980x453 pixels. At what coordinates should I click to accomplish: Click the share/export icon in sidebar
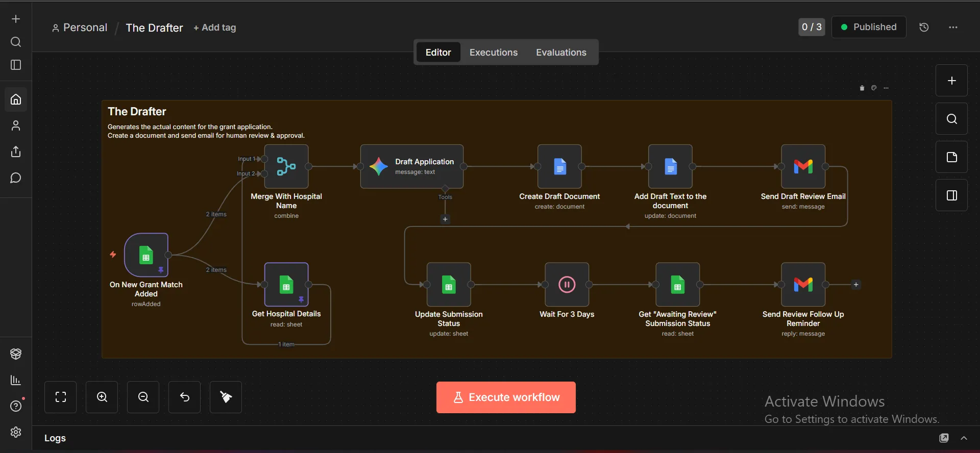pos(16,152)
